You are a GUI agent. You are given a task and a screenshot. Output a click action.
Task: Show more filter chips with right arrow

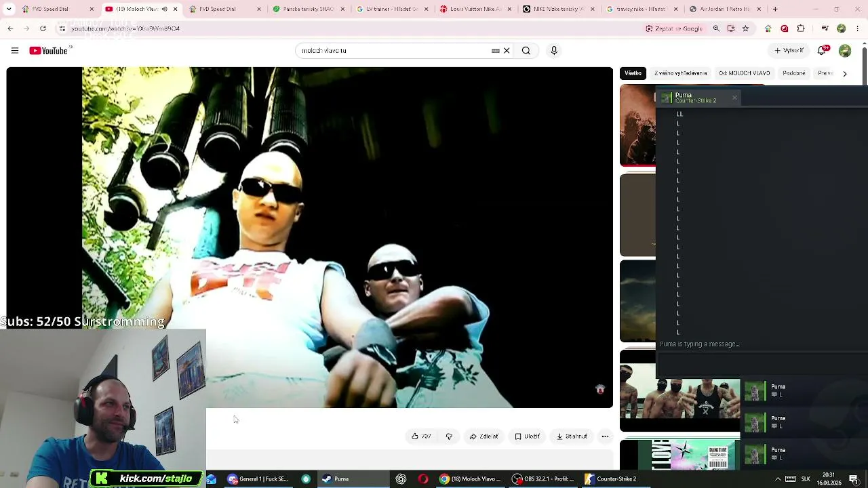(x=845, y=73)
